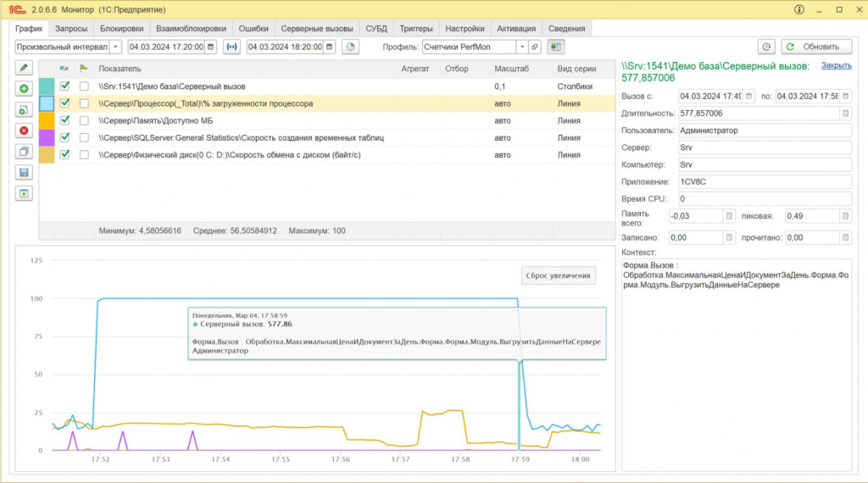Click the Обновить button
The height and width of the screenshot is (483, 868).
(x=816, y=47)
